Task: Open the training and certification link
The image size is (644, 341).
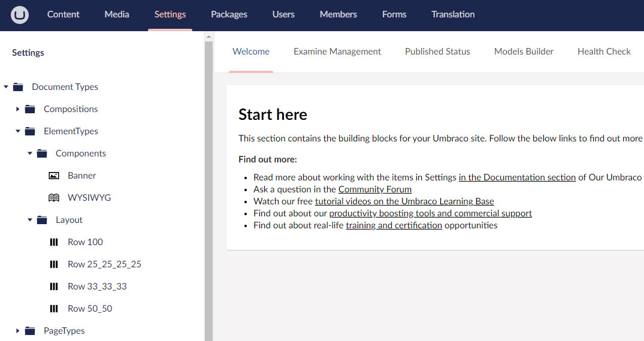Action: [x=394, y=225]
